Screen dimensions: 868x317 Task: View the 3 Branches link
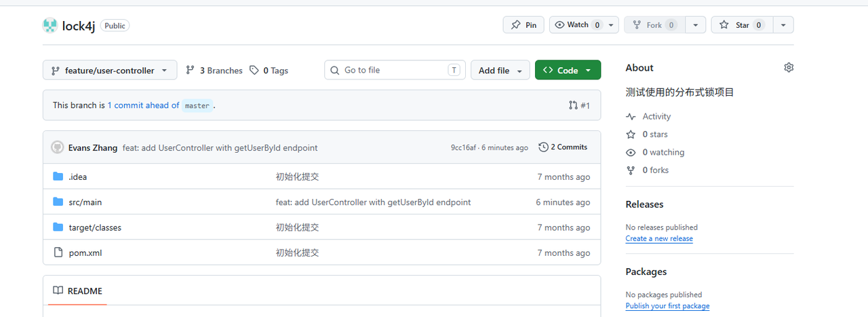(214, 71)
